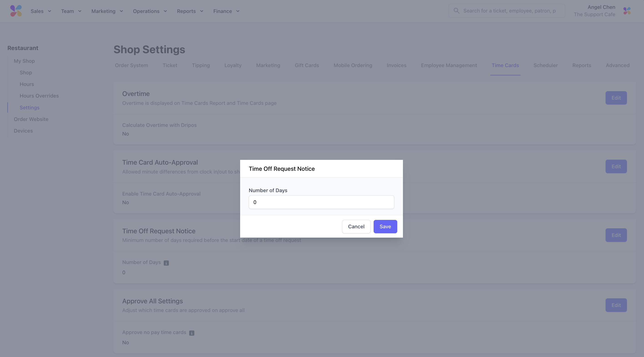This screenshot has height=357, width=644.
Task: Switch to the Order System tab
Action: (x=131, y=65)
